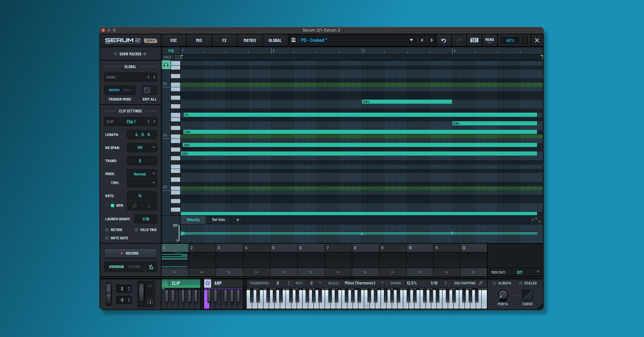The height and width of the screenshot is (337, 644).
Task: Redo the last change
Action: (459, 41)
